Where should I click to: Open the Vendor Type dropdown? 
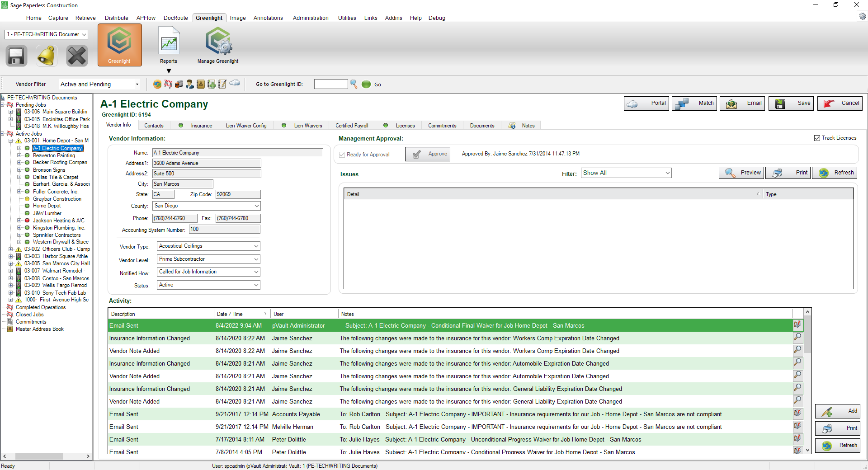[x=208, y=246]
